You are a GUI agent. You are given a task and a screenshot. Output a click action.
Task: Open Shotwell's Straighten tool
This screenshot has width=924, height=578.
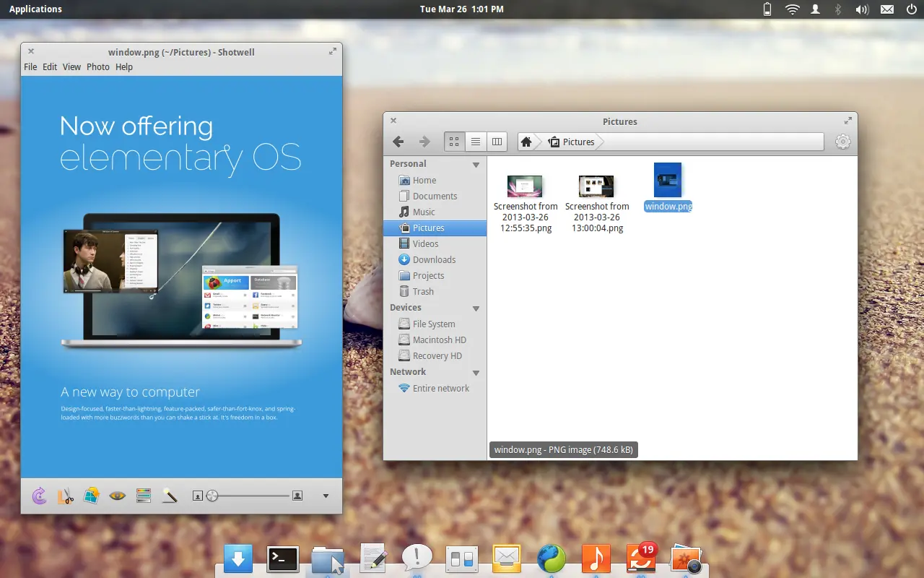pos(92,496)
